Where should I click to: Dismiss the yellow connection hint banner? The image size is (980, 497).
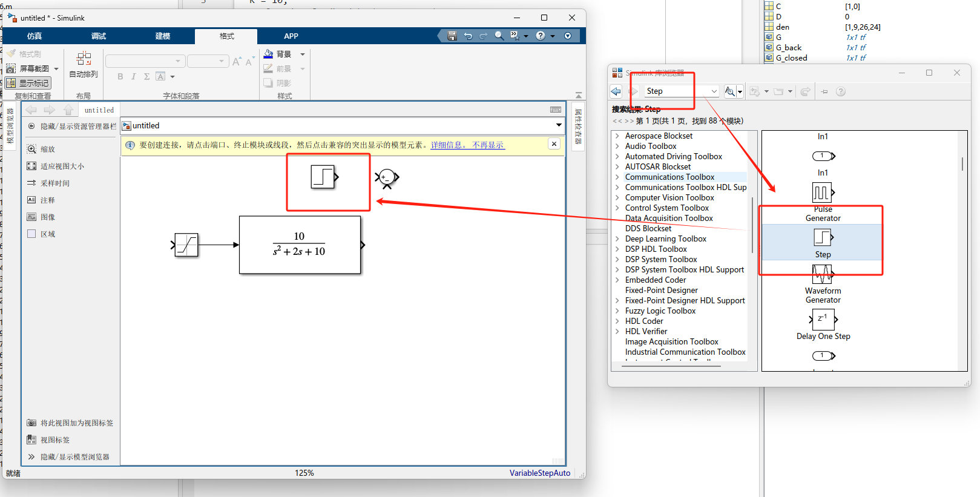554,143
